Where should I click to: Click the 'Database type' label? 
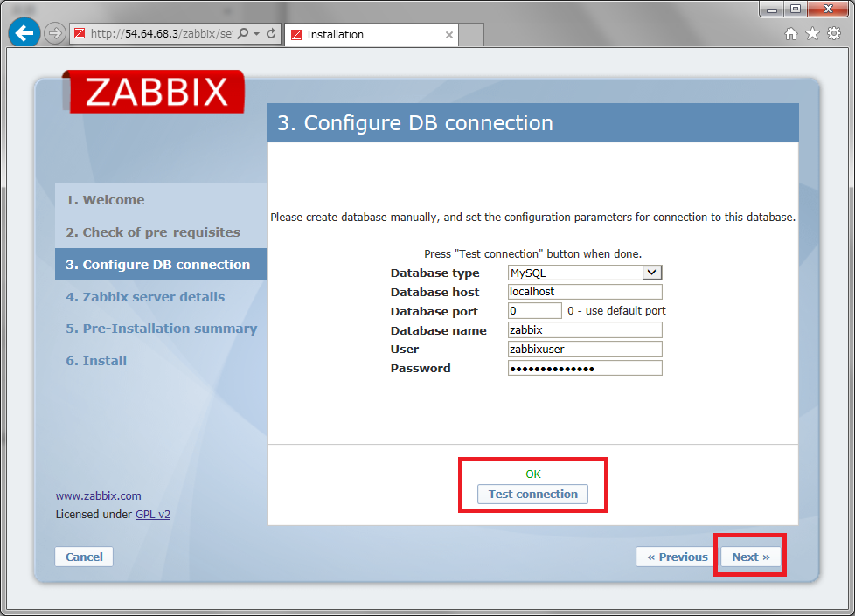434,273
